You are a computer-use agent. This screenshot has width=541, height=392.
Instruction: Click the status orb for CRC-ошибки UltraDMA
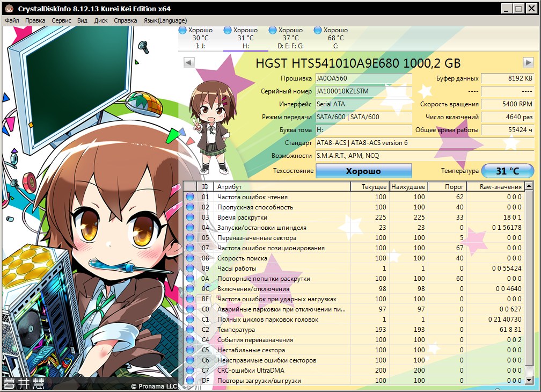(190, 371)
